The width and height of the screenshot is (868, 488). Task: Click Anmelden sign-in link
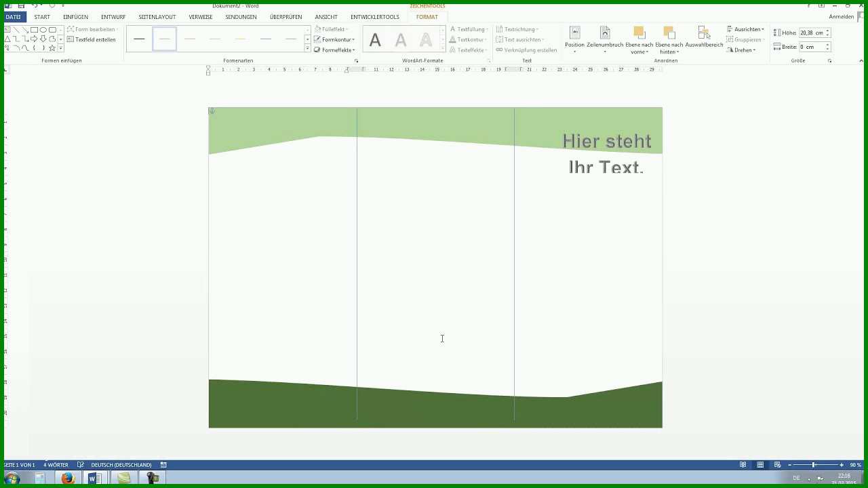841,17
